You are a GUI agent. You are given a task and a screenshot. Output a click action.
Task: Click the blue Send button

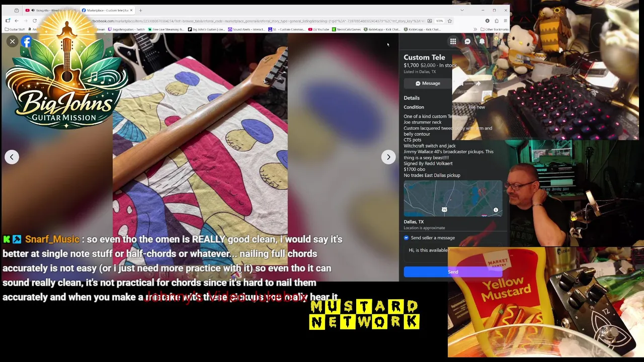click(453, 272)
